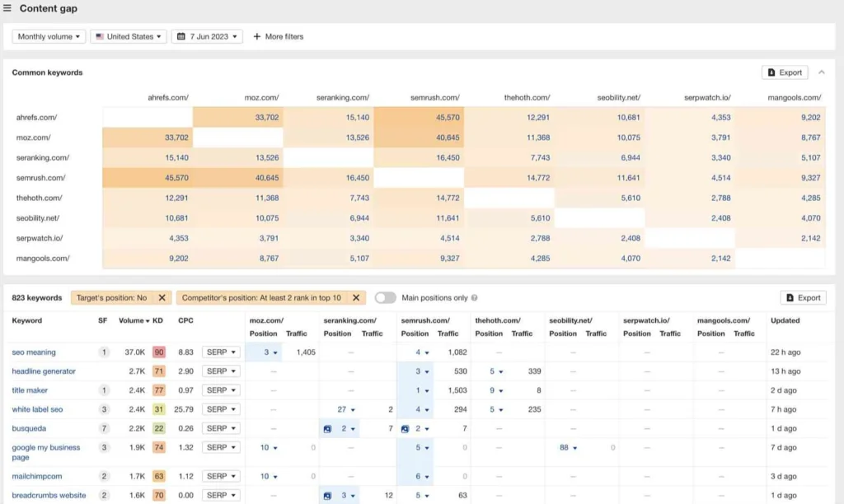The width and height of the screenshot is (844, 504).
Task: Toggle Main positions only switch
Action: click(x=386, y=297)
